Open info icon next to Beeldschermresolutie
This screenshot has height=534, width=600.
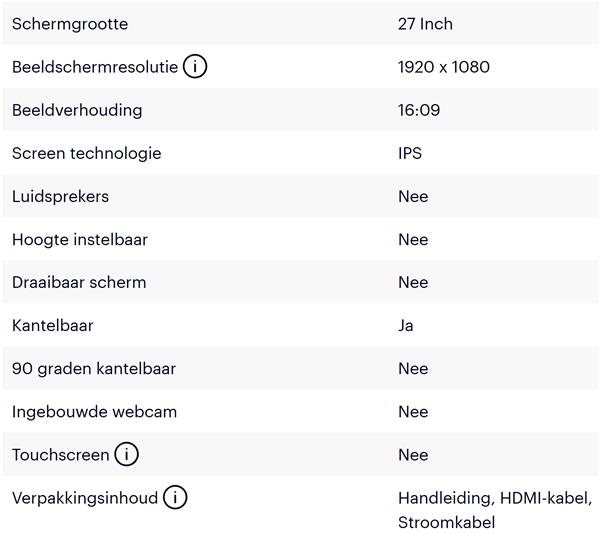coord(195,67)
